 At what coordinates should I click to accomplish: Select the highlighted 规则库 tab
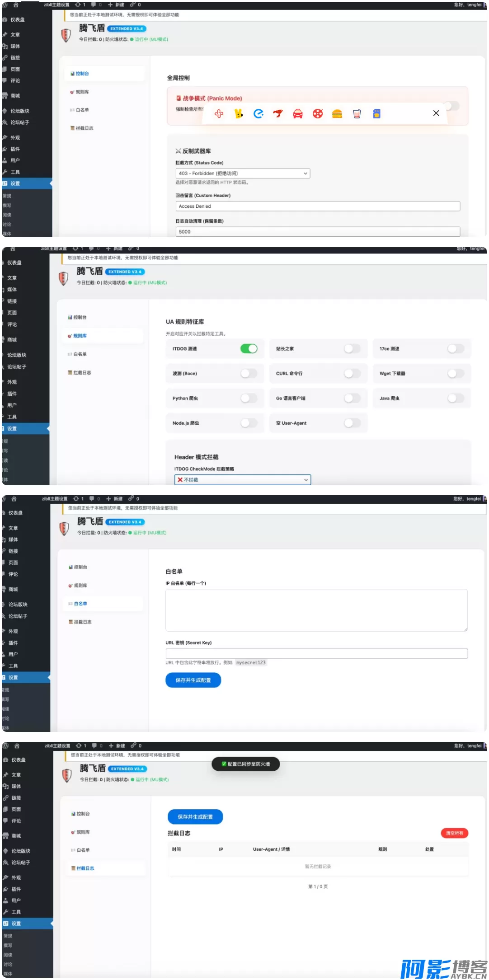click(x=80, y=336)
